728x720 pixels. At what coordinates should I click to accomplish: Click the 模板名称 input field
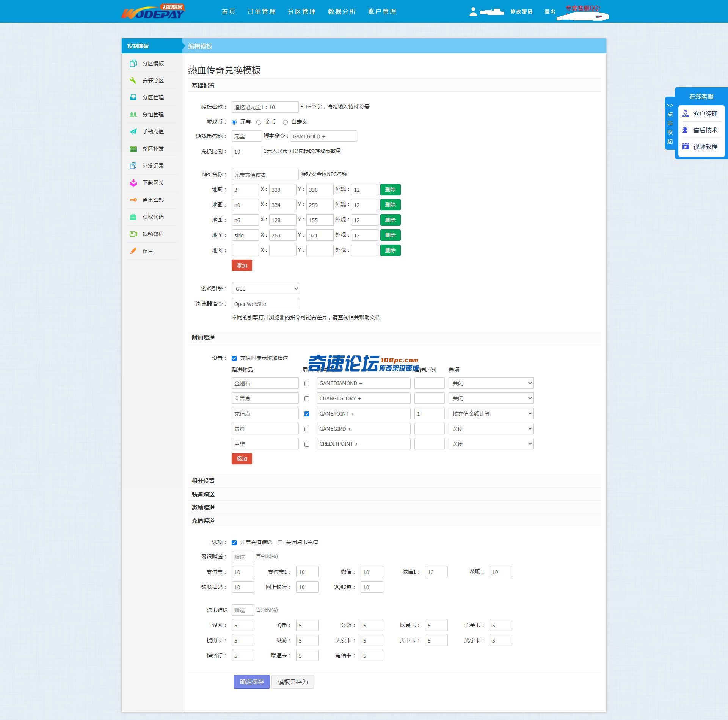265,107
